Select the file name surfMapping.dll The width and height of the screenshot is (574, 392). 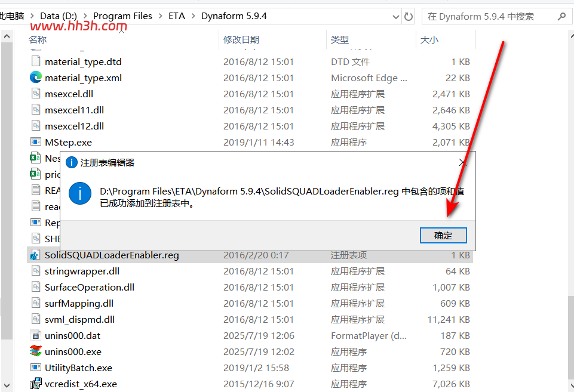79,303
